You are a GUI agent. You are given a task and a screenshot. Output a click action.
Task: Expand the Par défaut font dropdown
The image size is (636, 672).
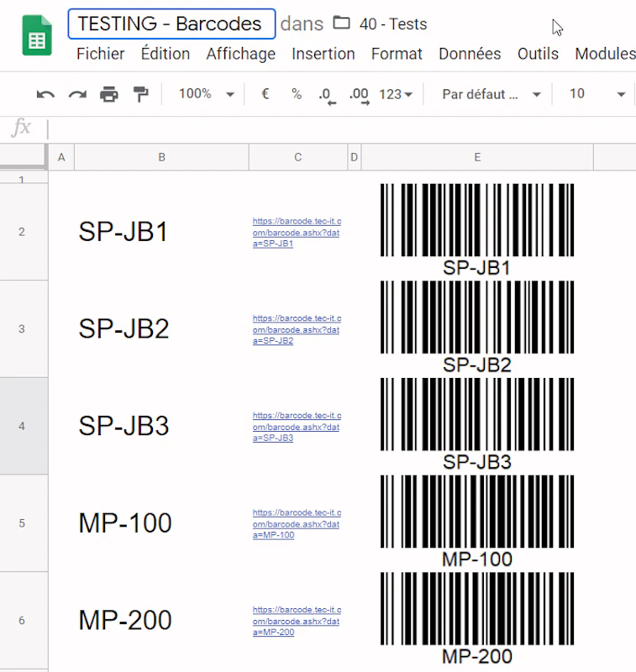tap(491, 94)
